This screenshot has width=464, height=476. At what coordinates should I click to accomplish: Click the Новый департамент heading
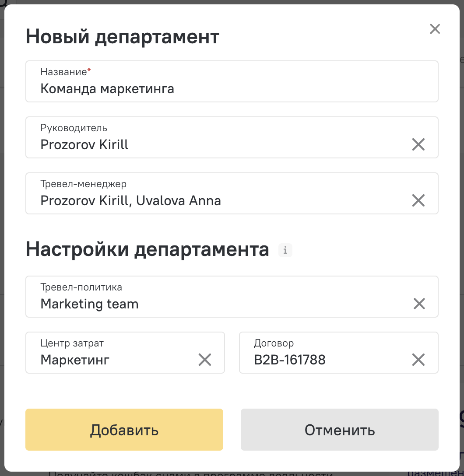click(123, 37)
